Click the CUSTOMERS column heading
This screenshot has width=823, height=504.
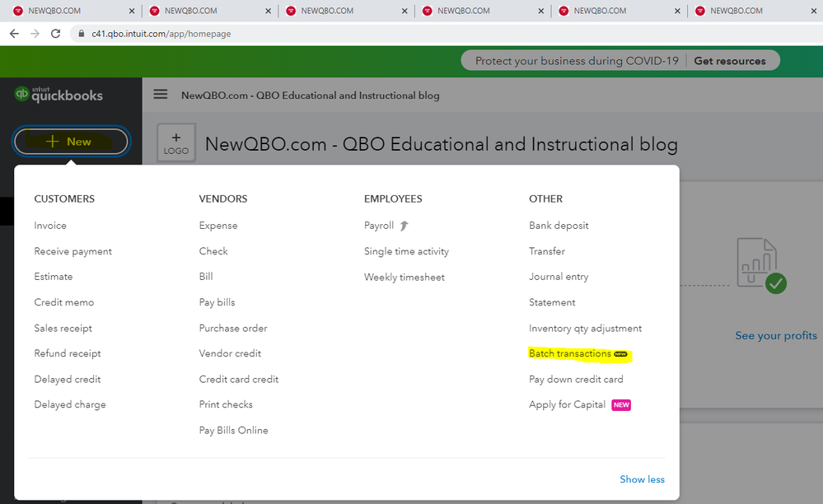pos(64,198)
